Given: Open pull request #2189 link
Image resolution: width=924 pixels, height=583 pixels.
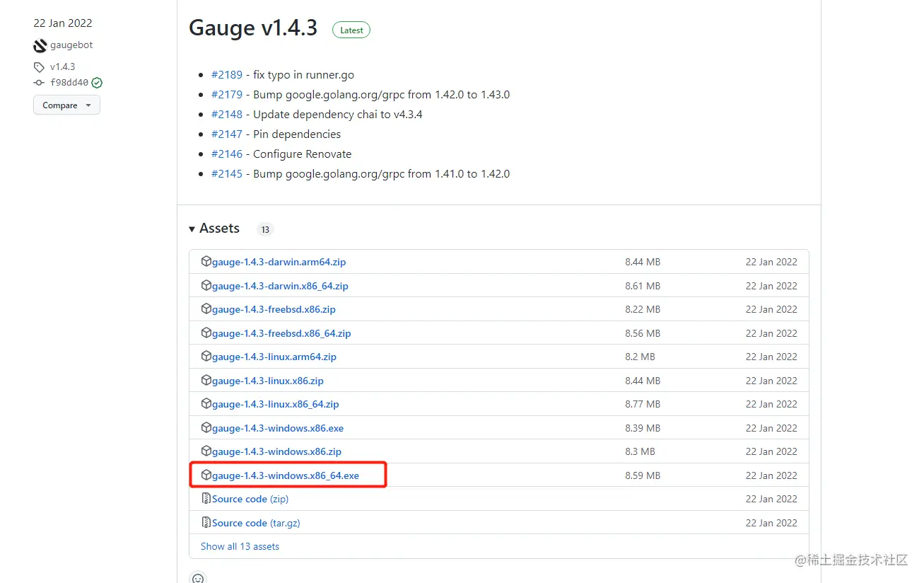Looking at the screenshot, I should pyautogui.click(x=227, y=74).
